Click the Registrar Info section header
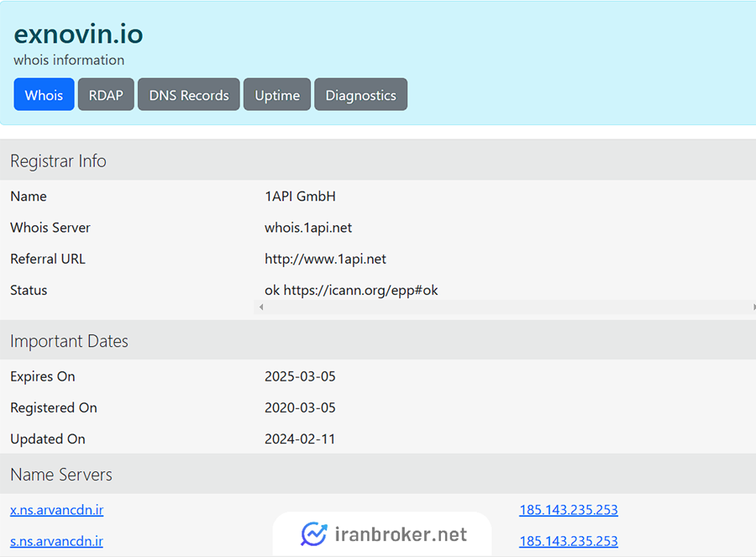Image resolution: width=756 pixels, height=557 pixels. 58,160
